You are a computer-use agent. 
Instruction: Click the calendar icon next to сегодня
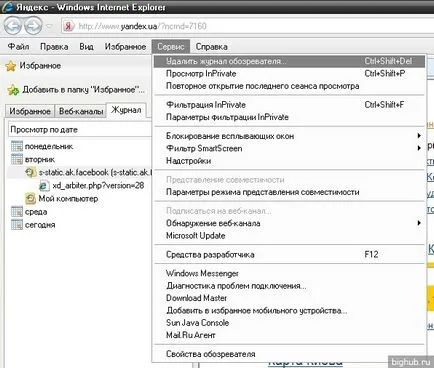click(17, 225)
